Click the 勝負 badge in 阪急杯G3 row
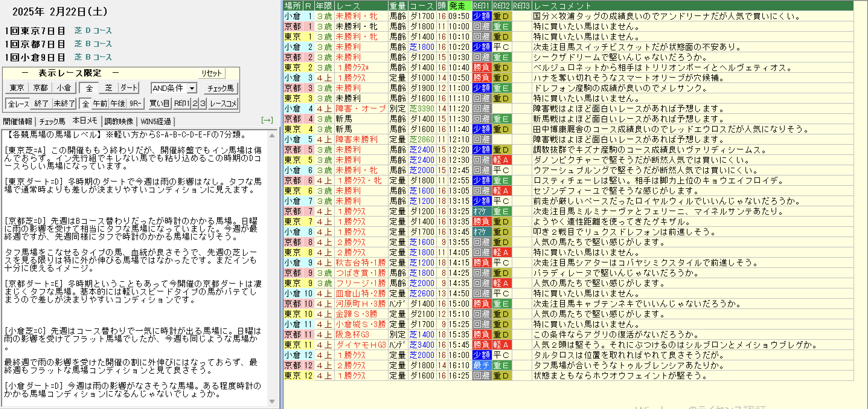 482,334
